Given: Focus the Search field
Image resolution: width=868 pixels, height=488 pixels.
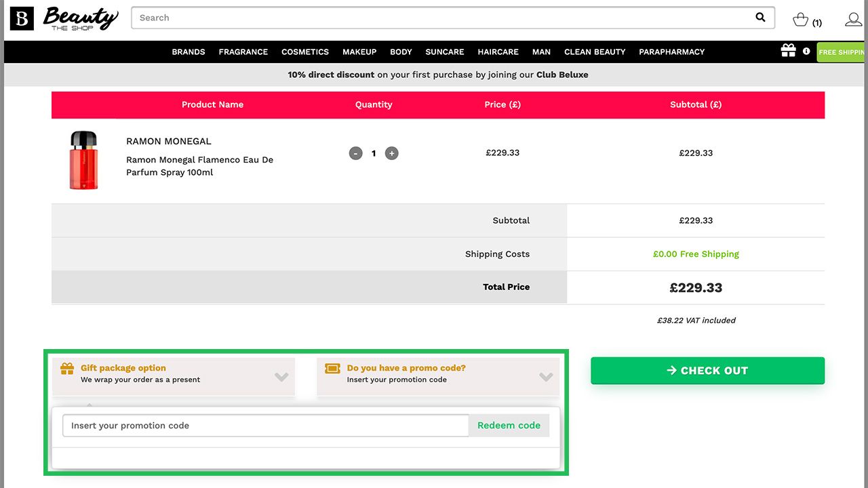Looking at the screenshot, I should pyautogui.click(x=453, y=18).
